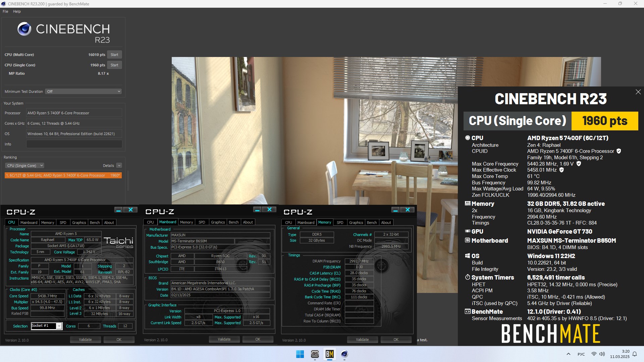The height and width of the screenshot is (362, 644).
Task: Open Graphics tab in middle CPU-Z window
Action: tap(218, 222)
